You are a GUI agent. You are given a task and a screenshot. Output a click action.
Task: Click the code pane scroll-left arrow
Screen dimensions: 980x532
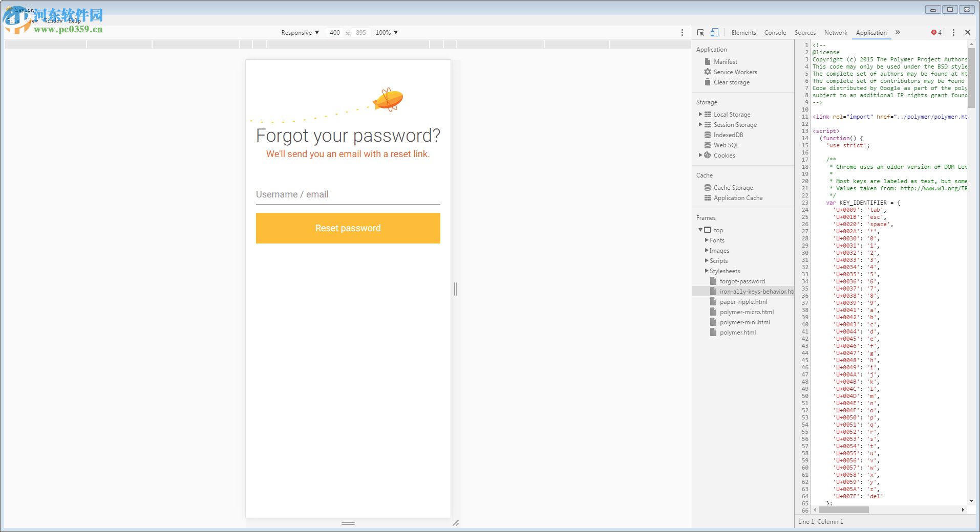(815, 509)
